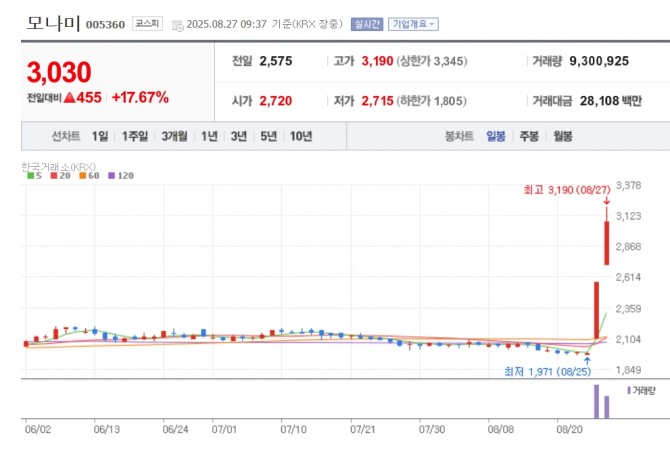Image resolution: width=670 pixels, height=466 pixels.
Task: Click the 코스피 market badge
Action: coord(147,23)
